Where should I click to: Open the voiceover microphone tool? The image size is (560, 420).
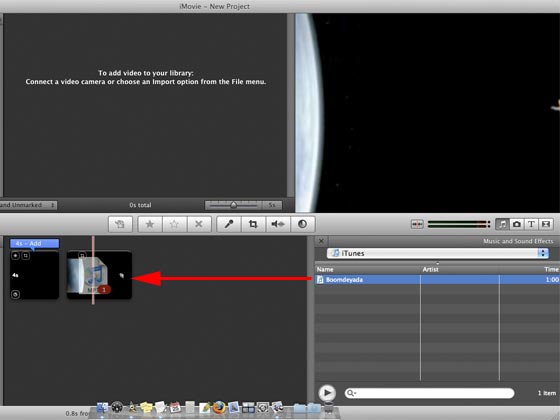(x=229, y=224)
